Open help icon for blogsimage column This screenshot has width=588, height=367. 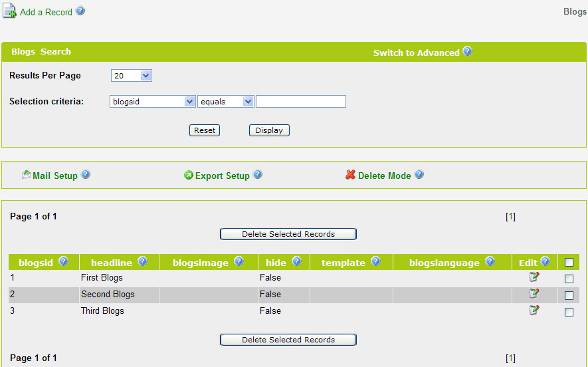click(x=239, y=261)
